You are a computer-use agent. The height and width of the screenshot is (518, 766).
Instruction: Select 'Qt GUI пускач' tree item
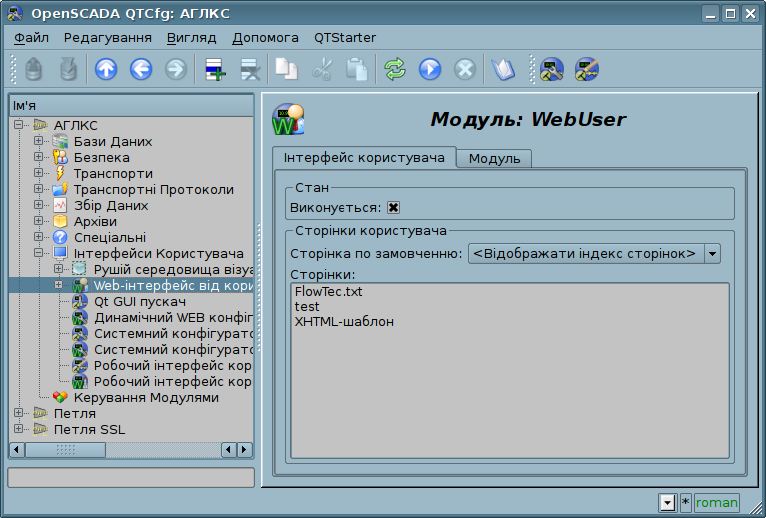(x=140, y=301)
